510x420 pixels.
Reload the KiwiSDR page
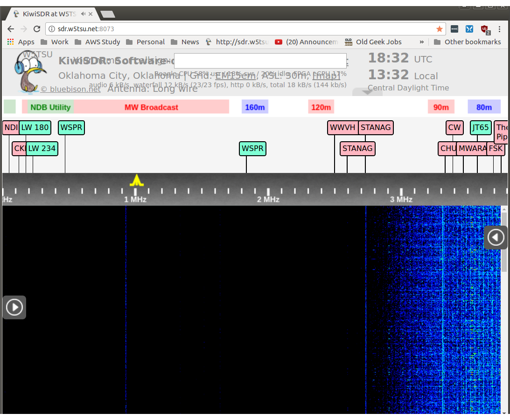click(x=37, y=29)
